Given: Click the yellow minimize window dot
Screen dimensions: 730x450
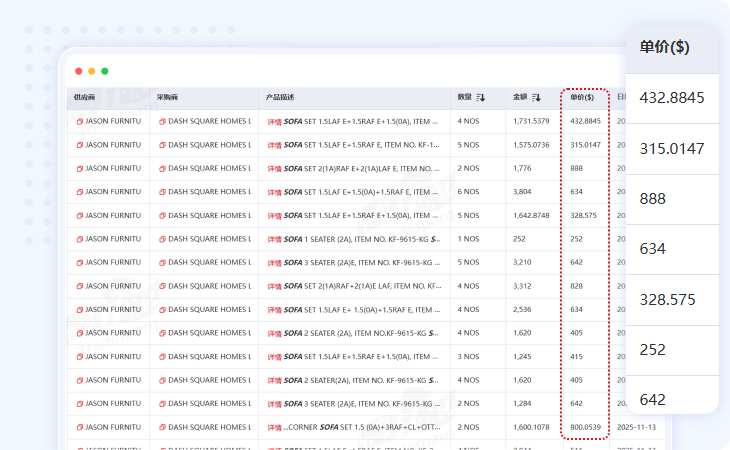Looking at the screenshot, I should (x=92, y=71).
